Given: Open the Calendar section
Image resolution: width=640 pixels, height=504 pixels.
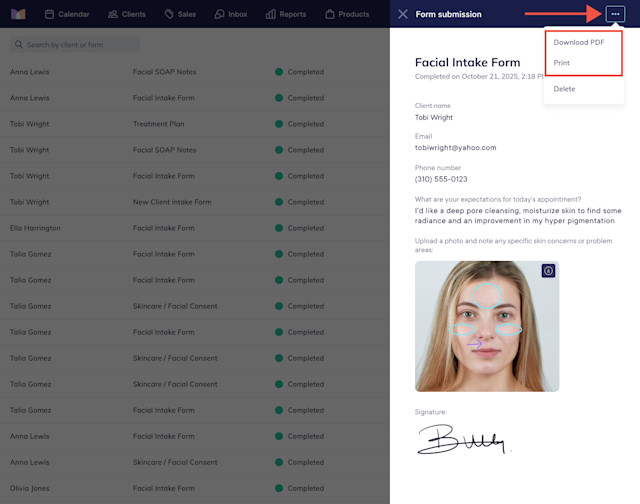Looking at the screenshot, I should point(67,14).
